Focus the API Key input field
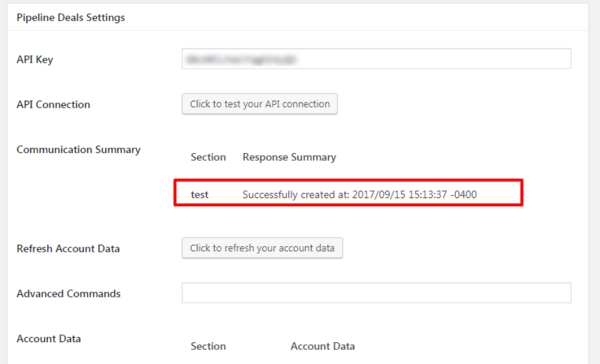The image size is (600, 364). point(376,59)
